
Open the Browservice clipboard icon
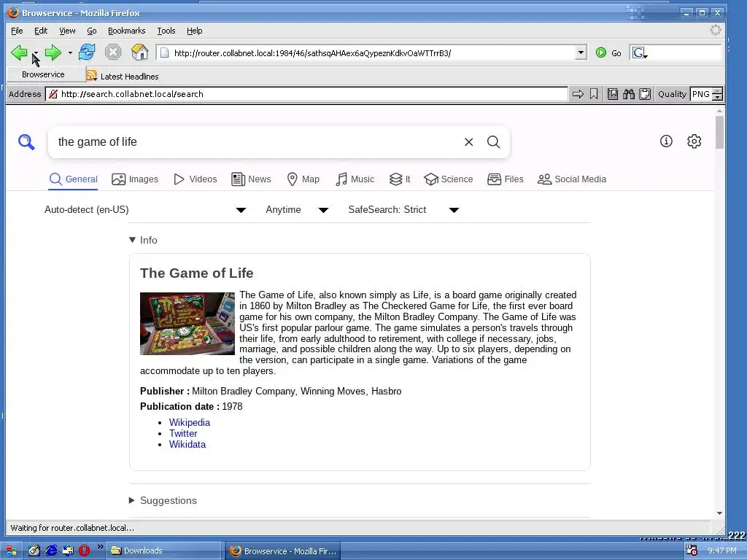[645, 94]
